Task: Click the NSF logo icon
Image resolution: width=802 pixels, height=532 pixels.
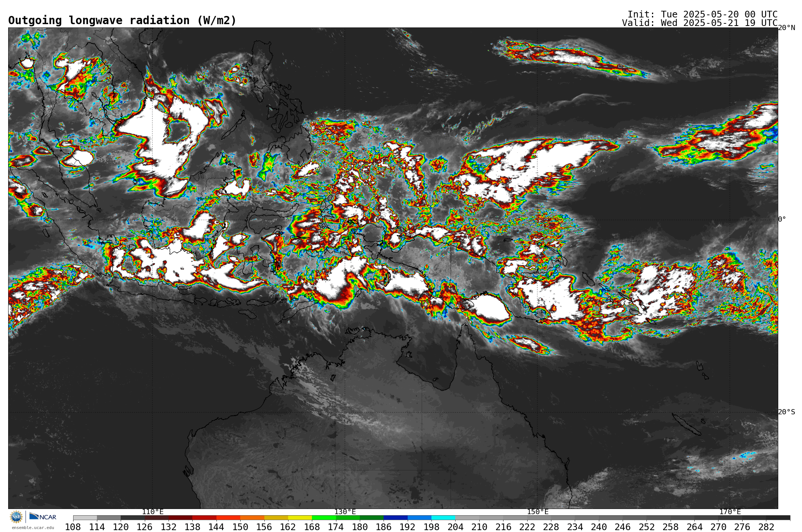Action: point(16,517)
